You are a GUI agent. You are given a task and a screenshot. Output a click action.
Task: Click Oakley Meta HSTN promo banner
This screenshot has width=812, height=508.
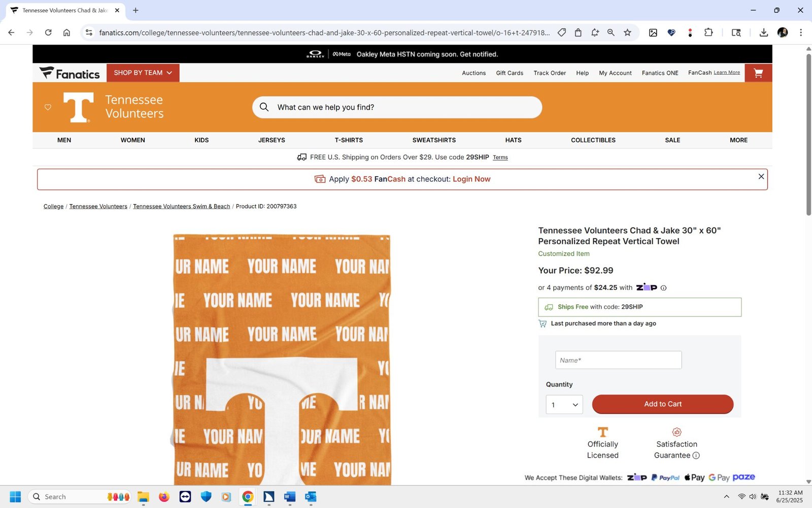coord(402,54)
